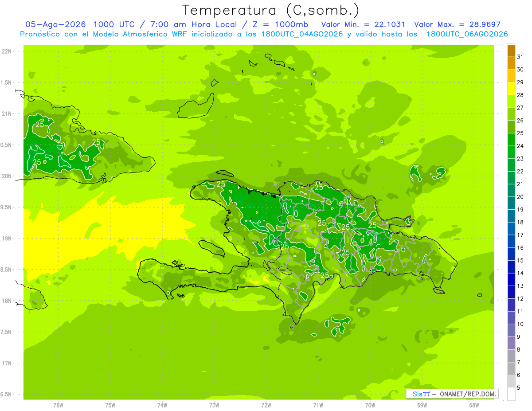Image resolution: width=532 pixels, height=411 pixels.
Task: Click the longitude axis label "73W"
Action: point(214,405)
